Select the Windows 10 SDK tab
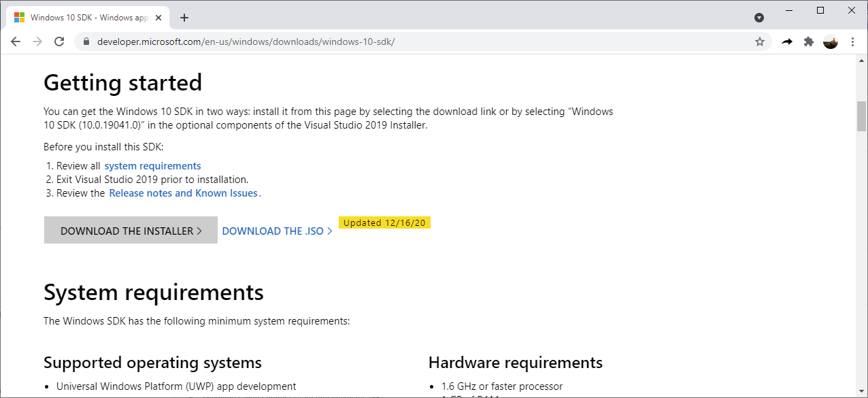 pyautogui.click(x=88, y=18)
